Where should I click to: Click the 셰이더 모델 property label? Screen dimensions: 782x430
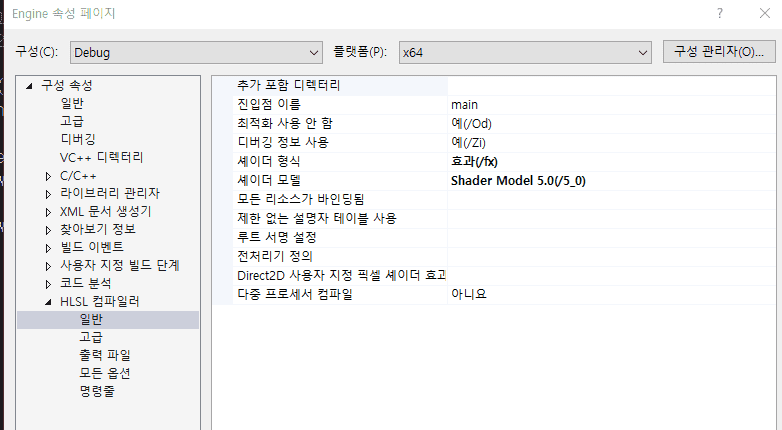pos(269,180)
